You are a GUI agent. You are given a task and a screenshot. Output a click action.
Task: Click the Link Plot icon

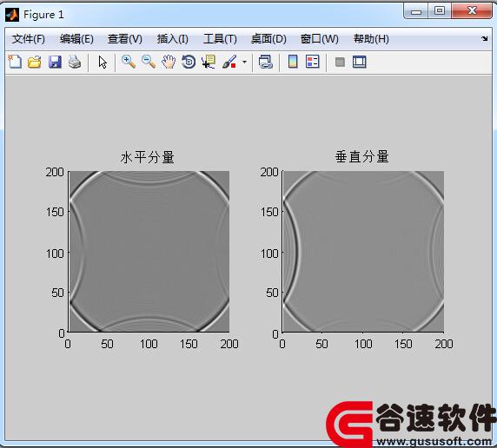265,62
